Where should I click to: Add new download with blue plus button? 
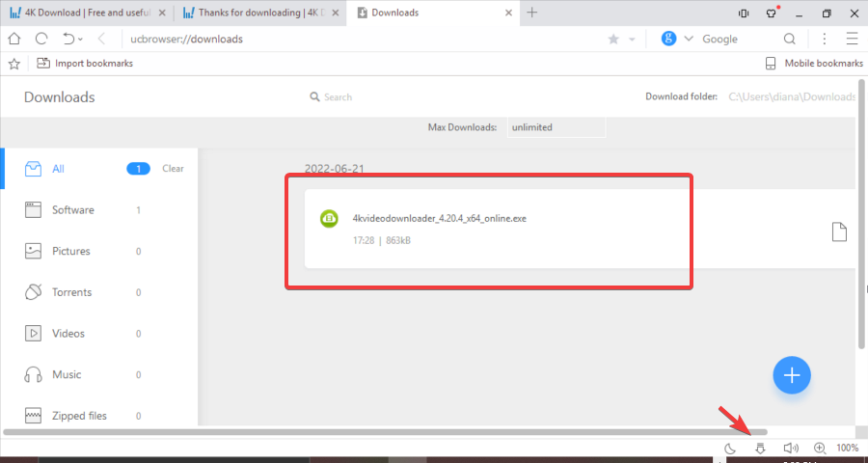(x=792, y=375)
